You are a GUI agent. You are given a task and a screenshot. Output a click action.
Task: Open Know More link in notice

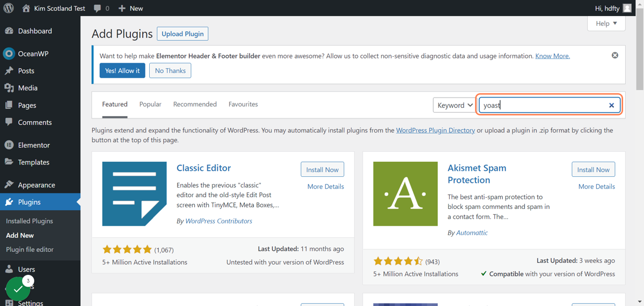tap(553, 56)
